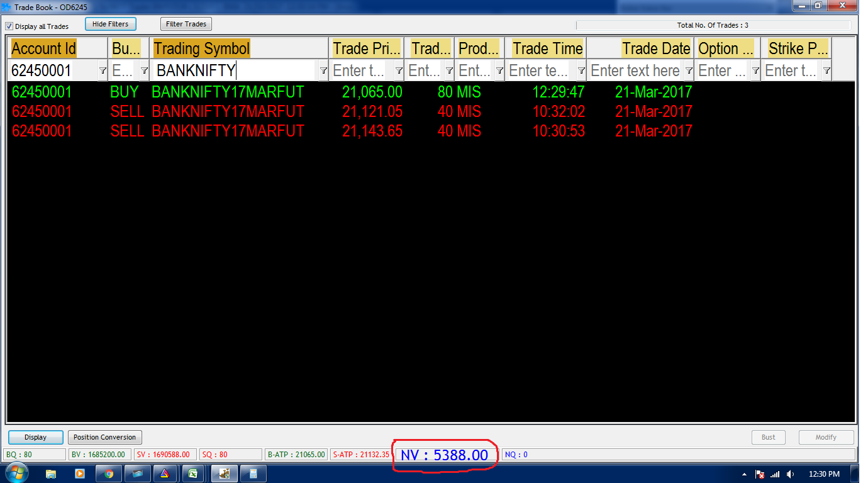Open Google Chrome from the taskbar

(x=109, y=474)
